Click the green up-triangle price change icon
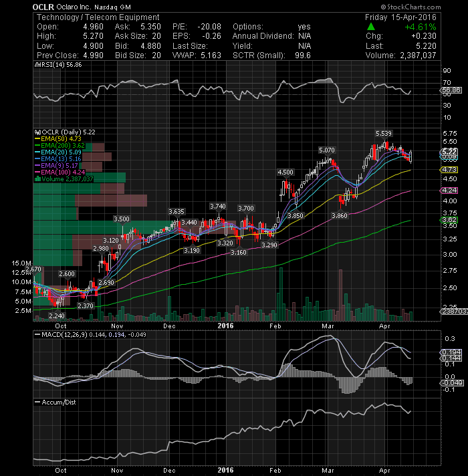This screenshot has width=468, height=476. coord(371,27)
